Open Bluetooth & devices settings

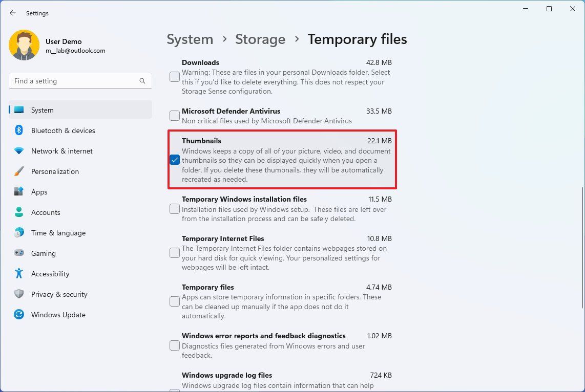point(19,130)
